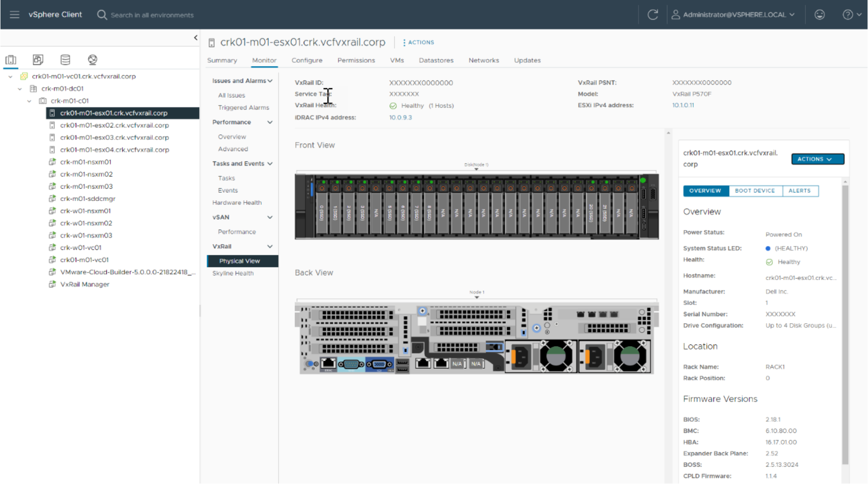Switch to ALERTS tab
Screen dimensions: 868x484
pos(800,191)
